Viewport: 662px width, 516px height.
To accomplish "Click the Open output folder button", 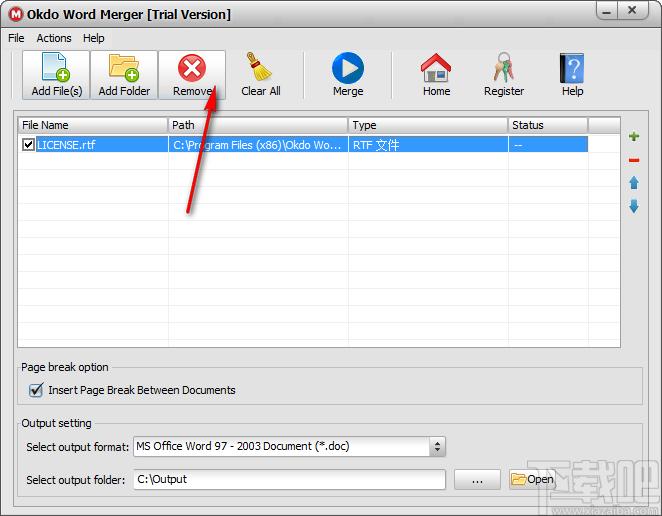I will pyautogui.click(x=532, y=479).
